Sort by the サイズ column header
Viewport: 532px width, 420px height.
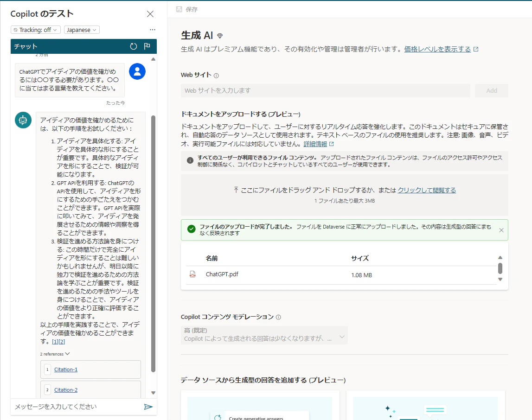click(359, 258)
